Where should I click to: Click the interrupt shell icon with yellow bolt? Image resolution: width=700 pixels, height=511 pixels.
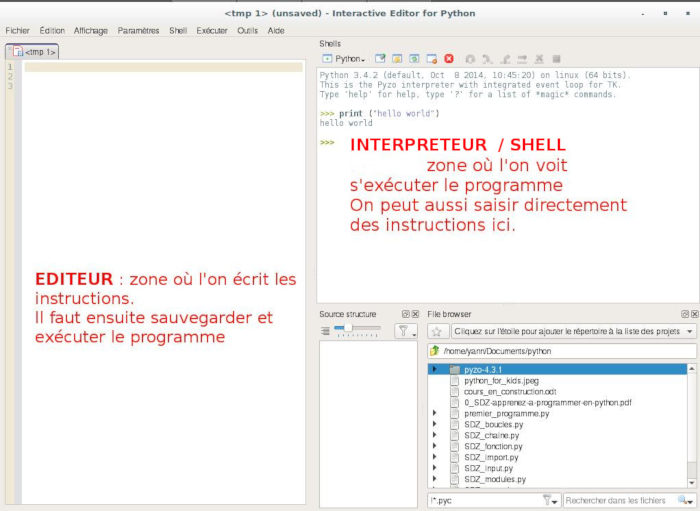click(397, 58)
